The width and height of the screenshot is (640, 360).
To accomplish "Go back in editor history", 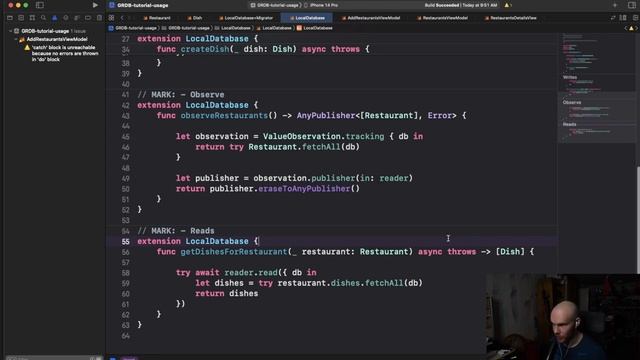I will pyautogui.click(x=122, y=18).
